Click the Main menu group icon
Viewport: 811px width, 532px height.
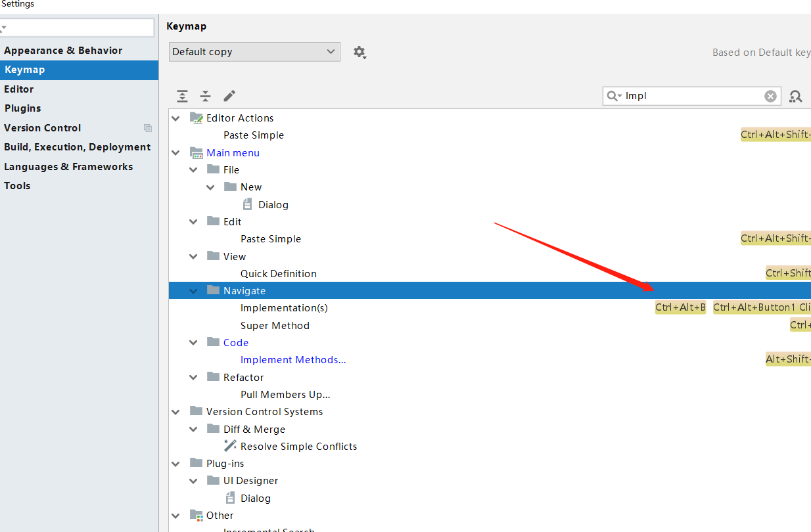(196, 152)
